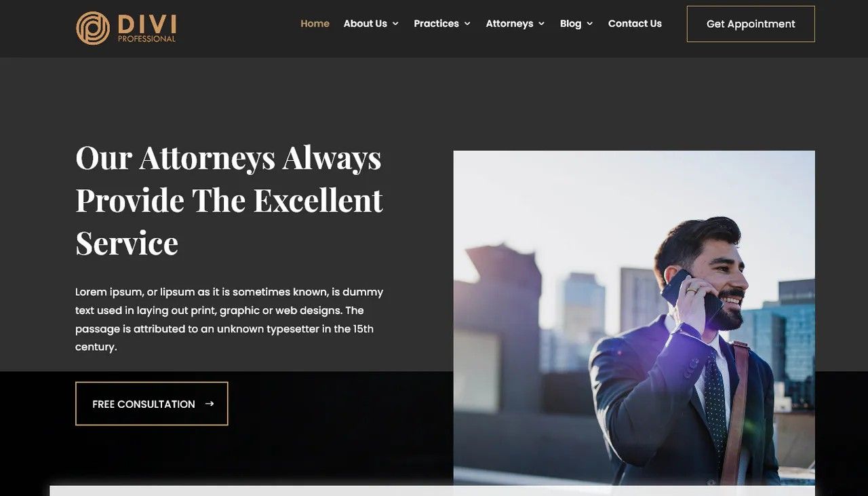Open the Practices menu item
Image resolution: width=868 pixels, height=496 pixels.
[x=436, y=24]
